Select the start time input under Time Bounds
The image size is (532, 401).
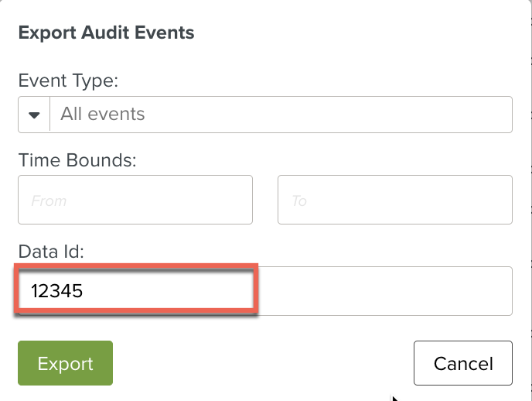(x=135, y=200)
